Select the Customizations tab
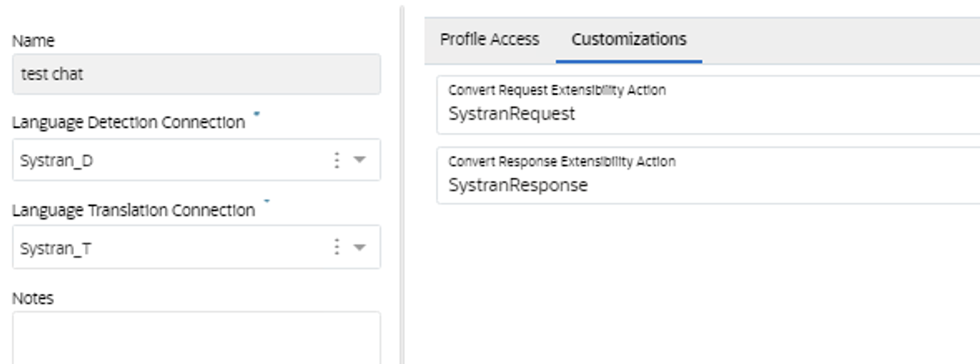Image resolution: width=980 pixels, height=364 pixels. tap(629, 39)
